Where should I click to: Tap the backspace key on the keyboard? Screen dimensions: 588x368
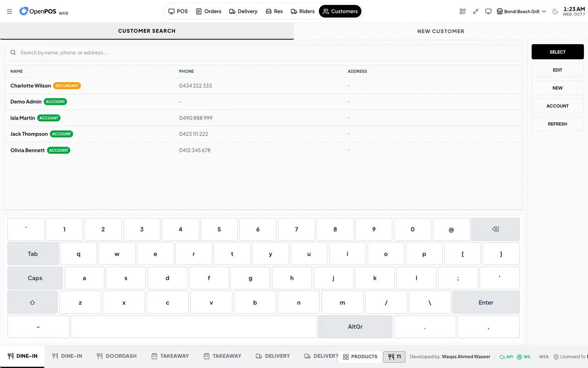point(496,230)
